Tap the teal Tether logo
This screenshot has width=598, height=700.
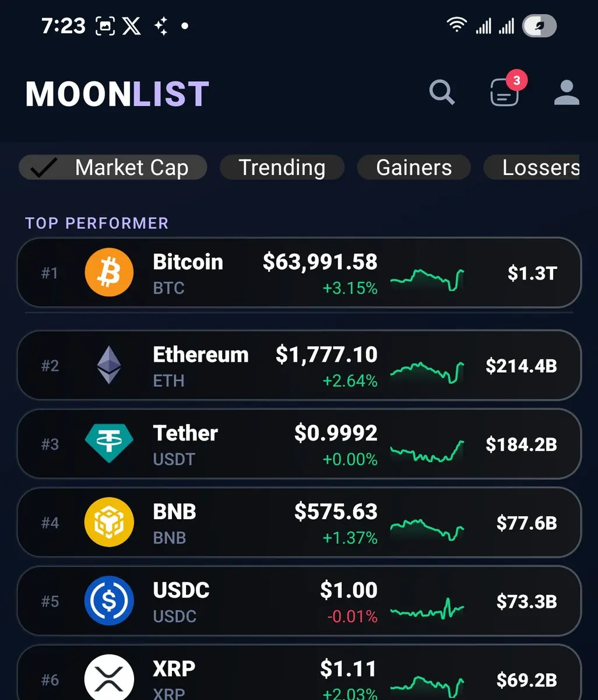click(x=109, y=444)
